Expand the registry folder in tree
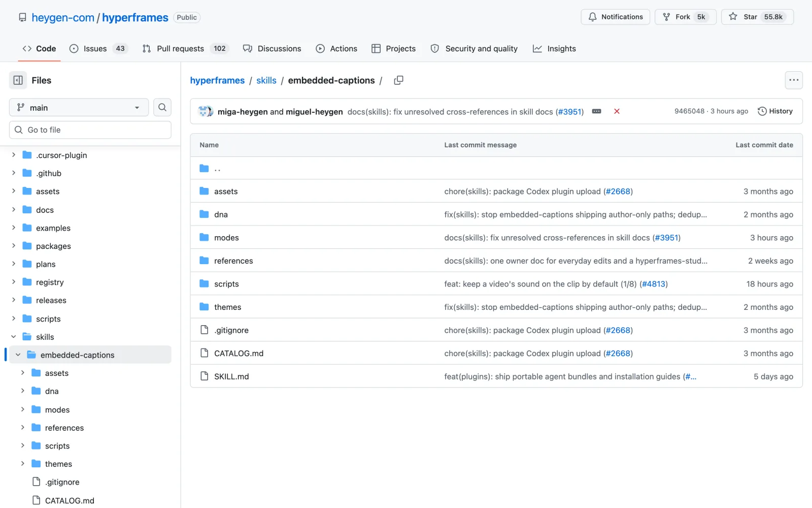 (14, 282)
